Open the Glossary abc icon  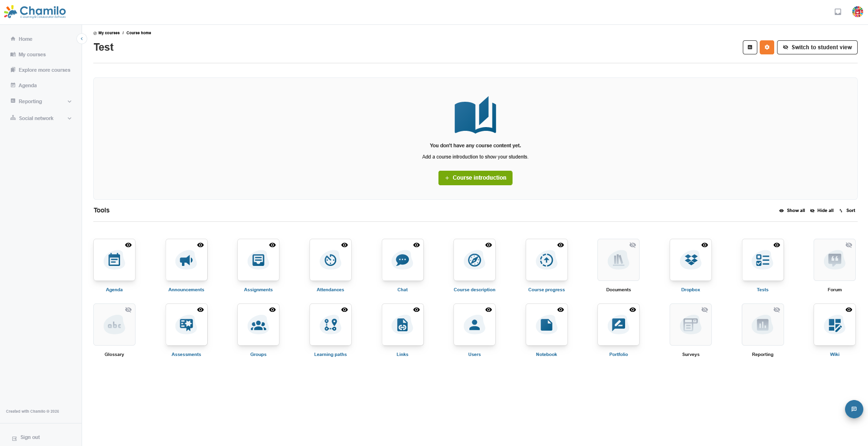(x=114, y=325)
